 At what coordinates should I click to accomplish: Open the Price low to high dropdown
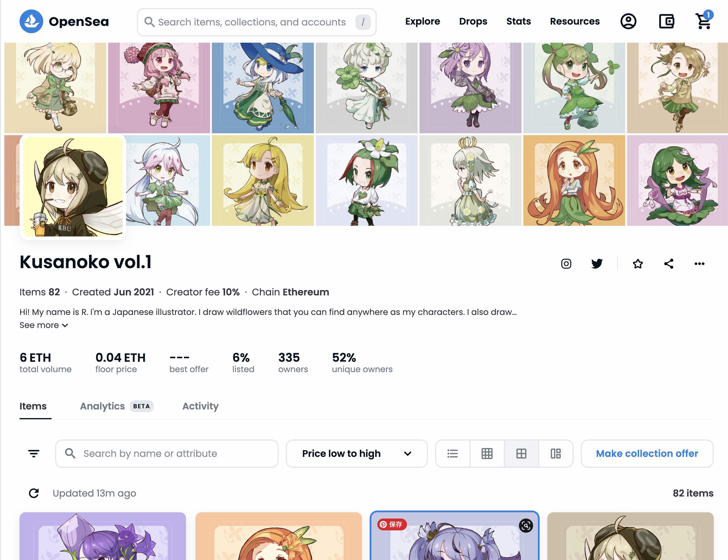(357, 453)
